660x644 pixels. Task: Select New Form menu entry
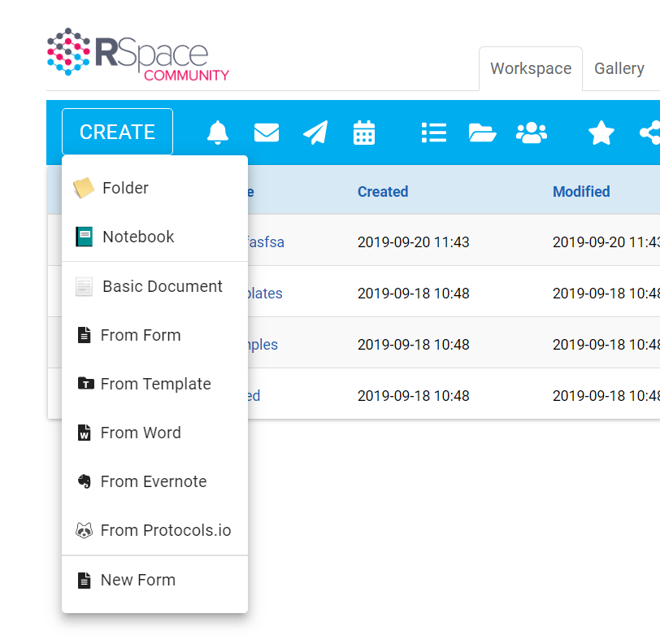[x=155, y=580]
